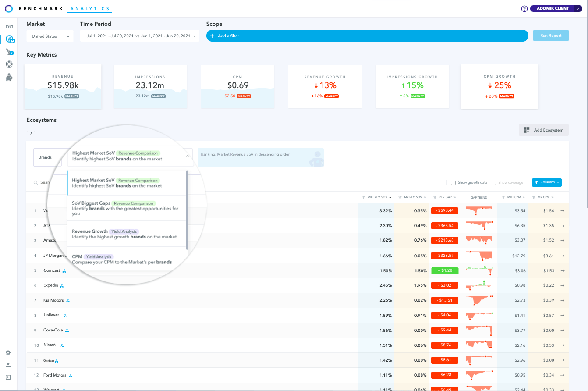This screenshot has width=588, height=391.
Task: Select the Impressions key metric card
Action: coord(150,86)
